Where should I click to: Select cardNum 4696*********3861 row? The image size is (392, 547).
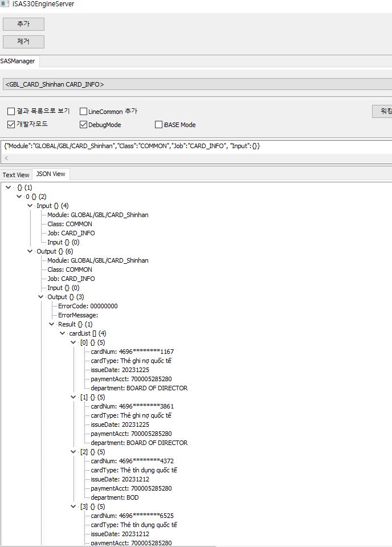click(x=132, y=406)
